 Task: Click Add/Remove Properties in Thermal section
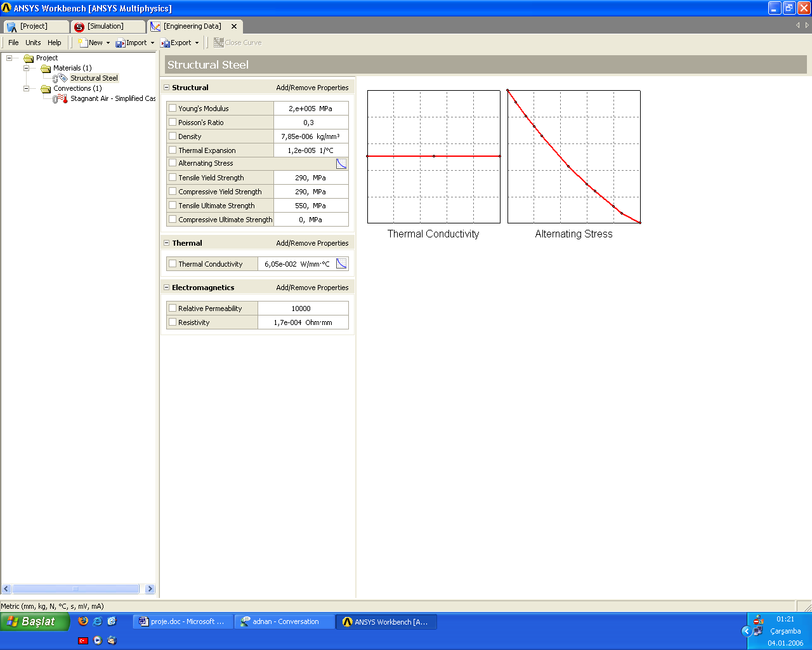coord(312,243)
